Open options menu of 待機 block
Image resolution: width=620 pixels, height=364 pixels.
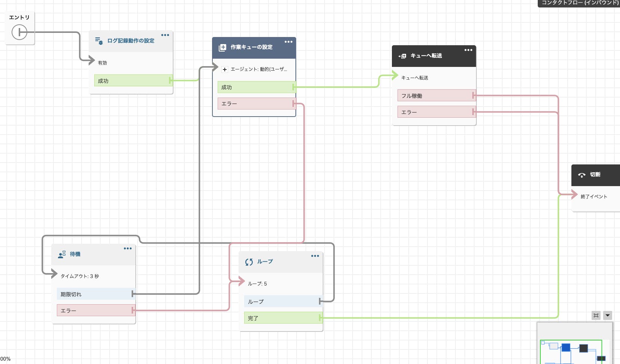128,249
